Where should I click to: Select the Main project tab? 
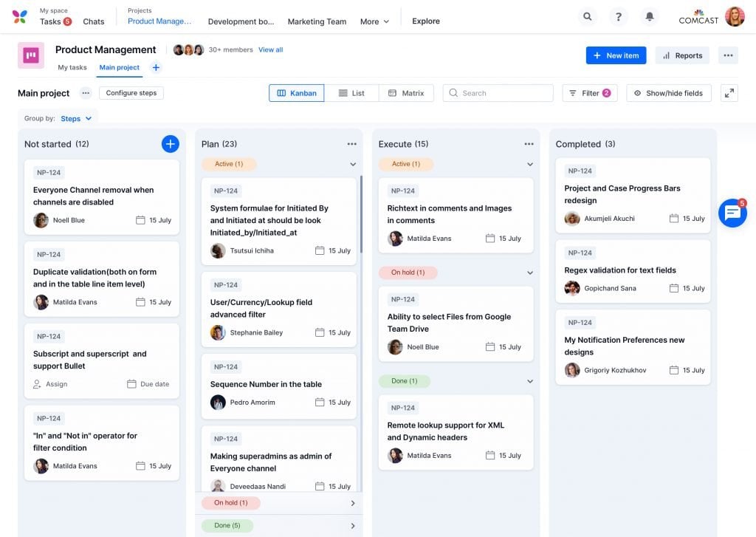[119, 67]
